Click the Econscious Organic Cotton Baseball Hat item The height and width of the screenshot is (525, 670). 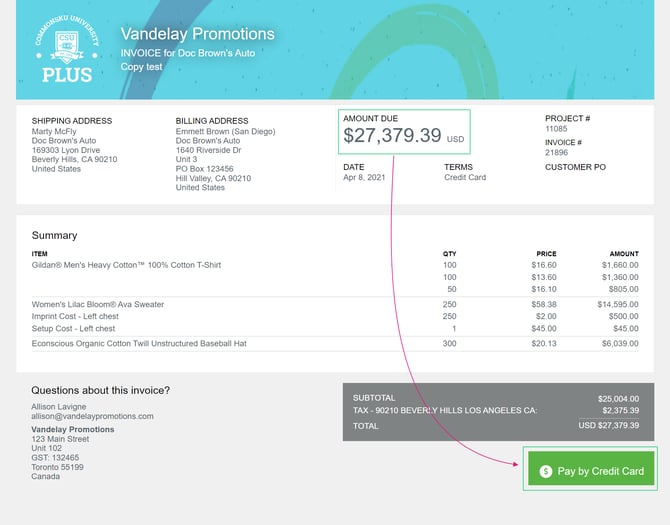coord(139,343)
